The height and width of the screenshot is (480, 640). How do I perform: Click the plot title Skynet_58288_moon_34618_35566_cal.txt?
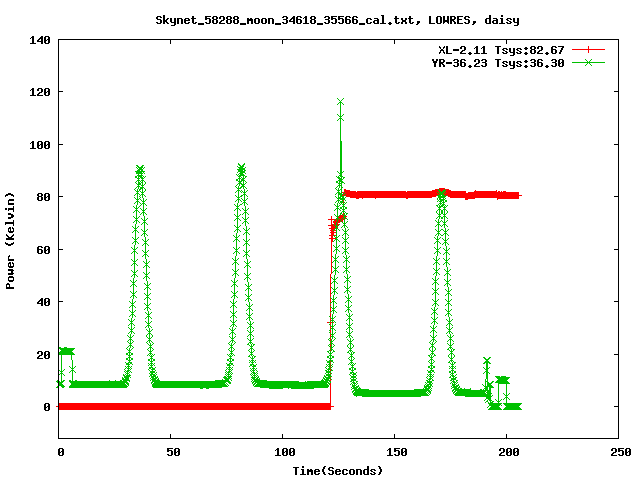tap(288, 20)
